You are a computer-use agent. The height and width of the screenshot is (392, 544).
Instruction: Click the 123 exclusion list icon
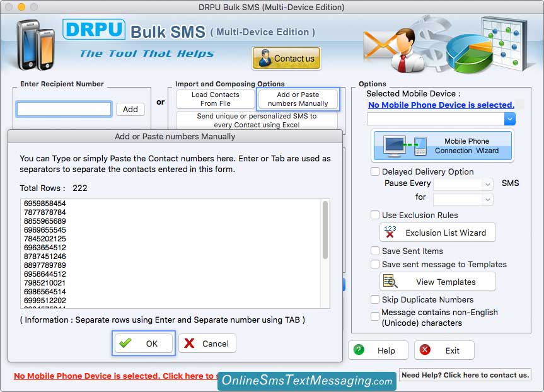pyautogui.click(x=390, y=232)
